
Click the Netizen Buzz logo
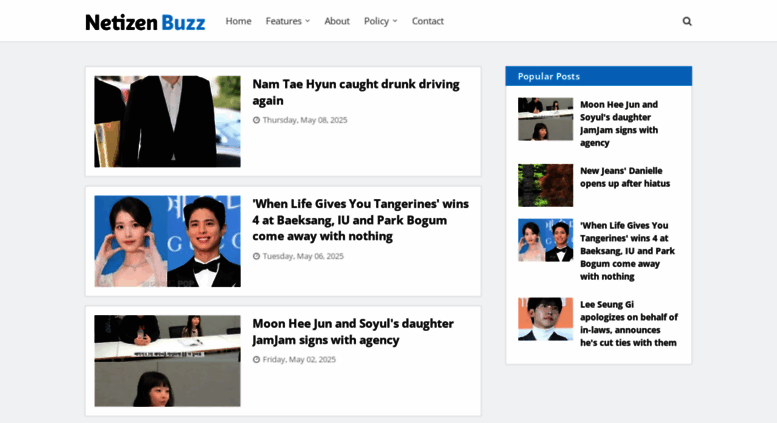point(145,22)
